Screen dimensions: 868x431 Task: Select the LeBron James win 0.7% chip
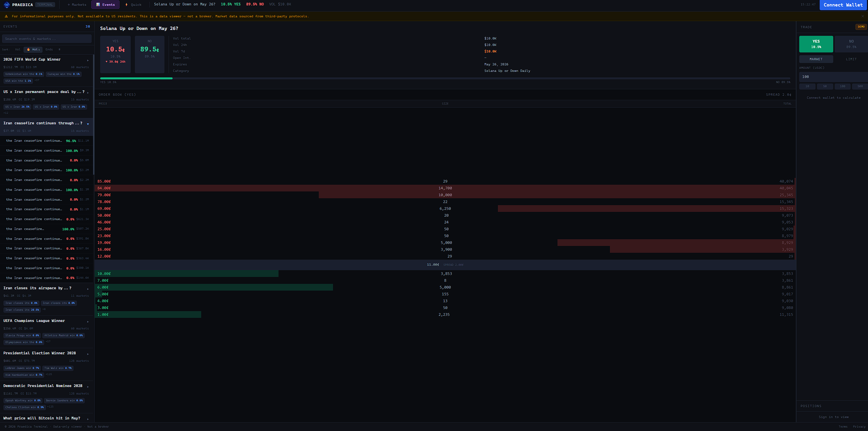[x=22, y=368]
